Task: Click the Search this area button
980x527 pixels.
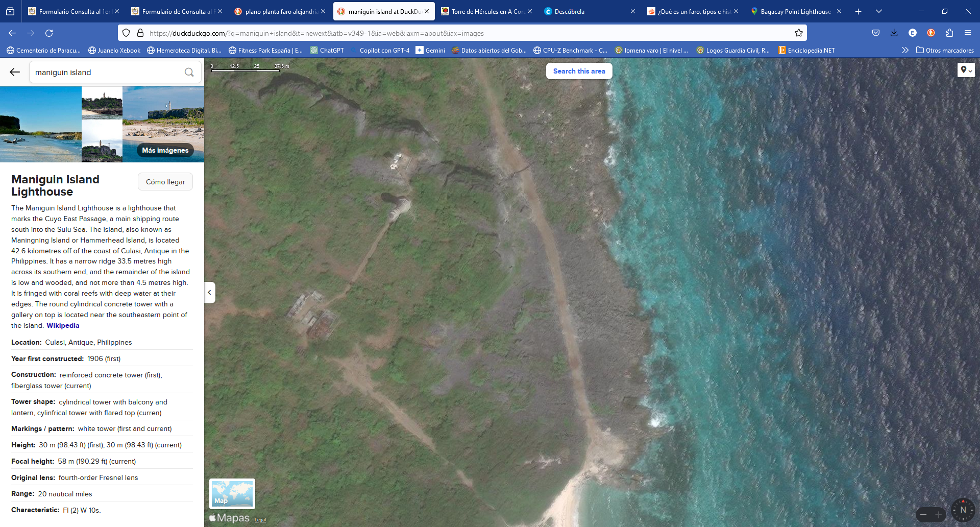Action: 579,71
